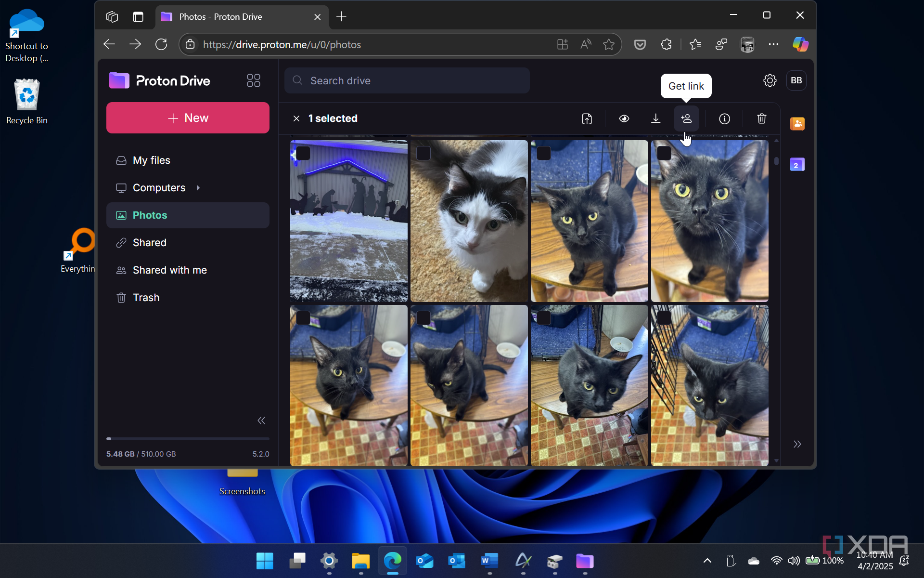Select checkbox on snowy nativity photo
This screenshot has height=578, width=924.
tap(303, 153)
